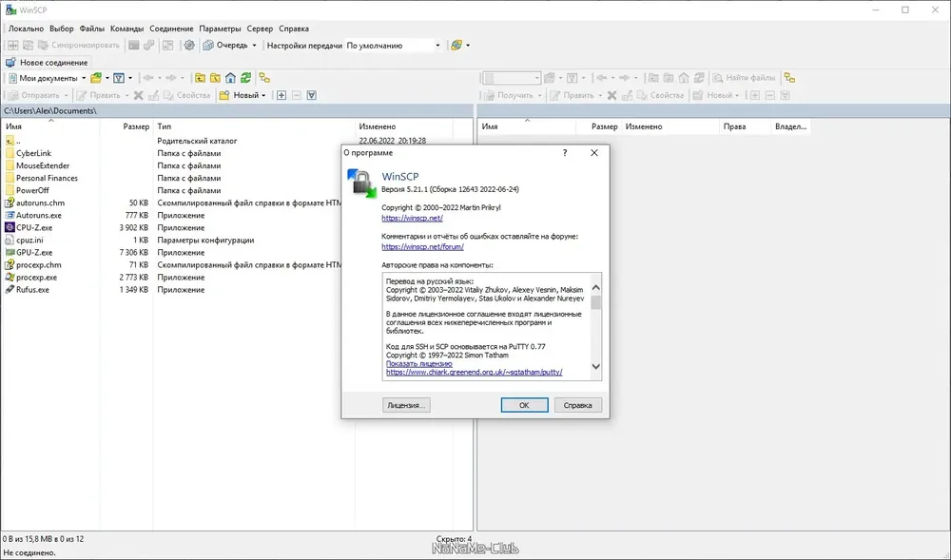Click the Лицензия... button
The image size is (951, 560).
(406, 405)
